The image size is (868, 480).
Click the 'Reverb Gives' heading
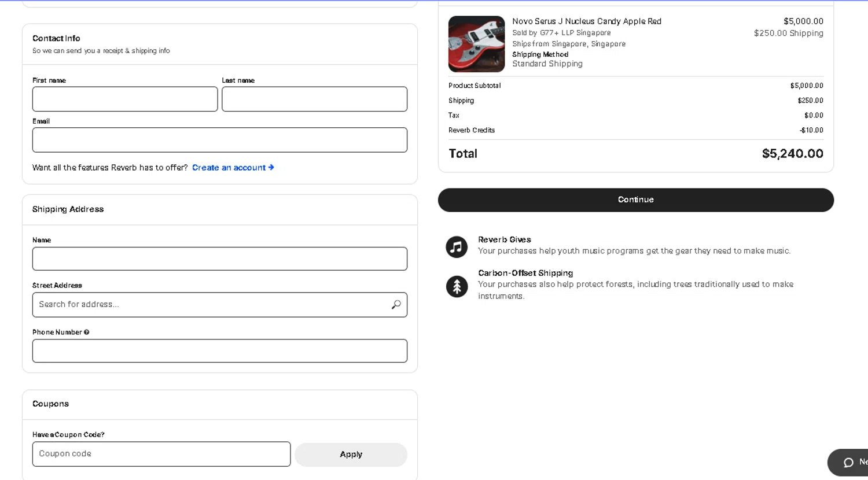tap(505, 239)
